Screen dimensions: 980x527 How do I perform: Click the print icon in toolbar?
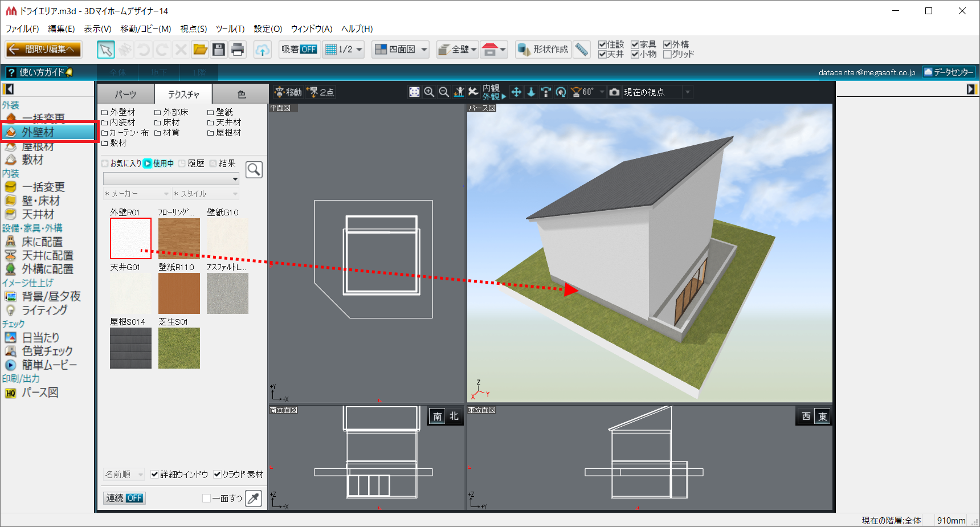click(238, 50)
